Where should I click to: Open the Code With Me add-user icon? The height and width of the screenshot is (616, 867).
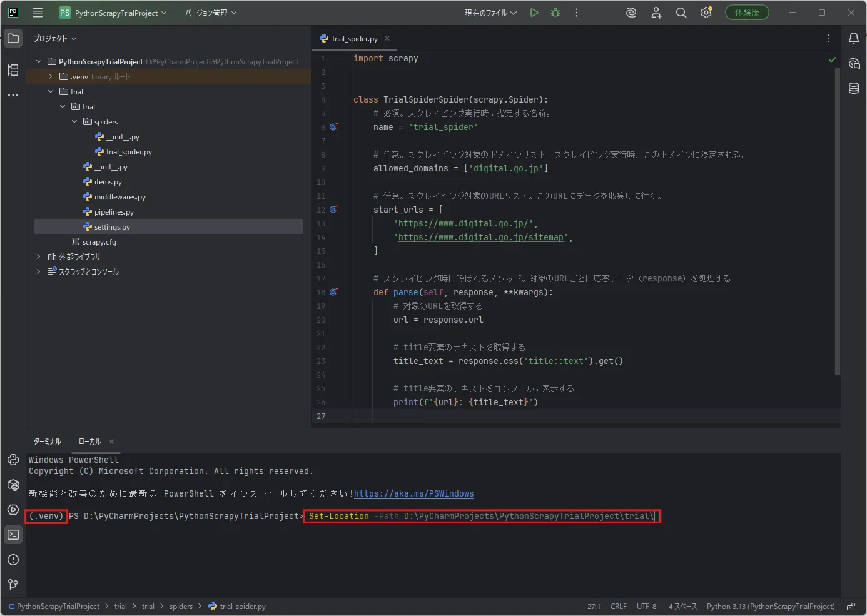[x=656, y=13]
